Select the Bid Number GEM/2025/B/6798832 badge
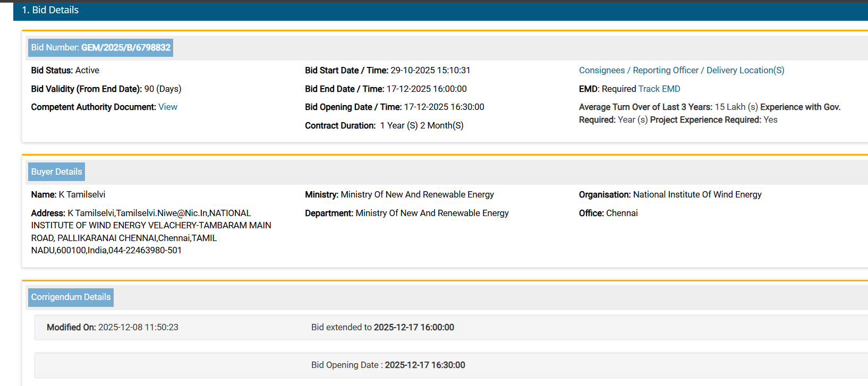 pyautogui.click(x=100, y=48)
